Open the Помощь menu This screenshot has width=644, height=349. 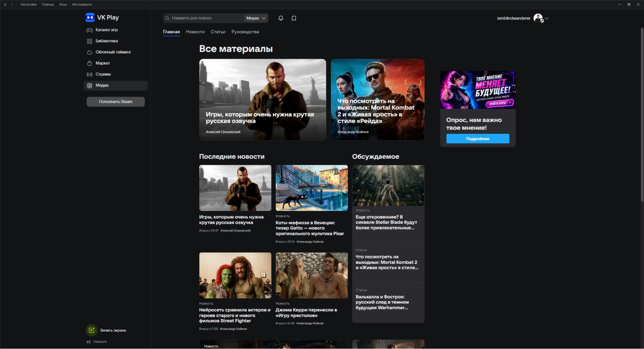point(48,5)
